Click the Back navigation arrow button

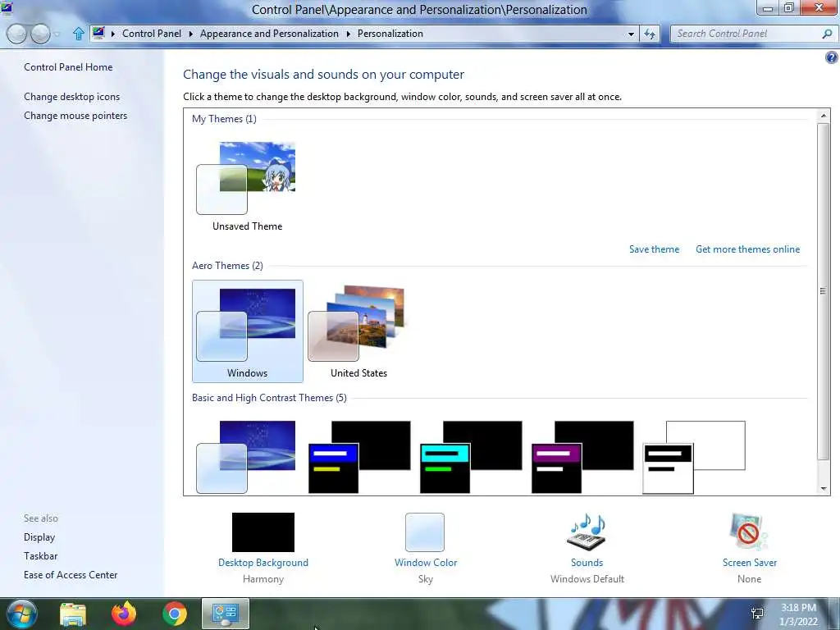(16, 34)
